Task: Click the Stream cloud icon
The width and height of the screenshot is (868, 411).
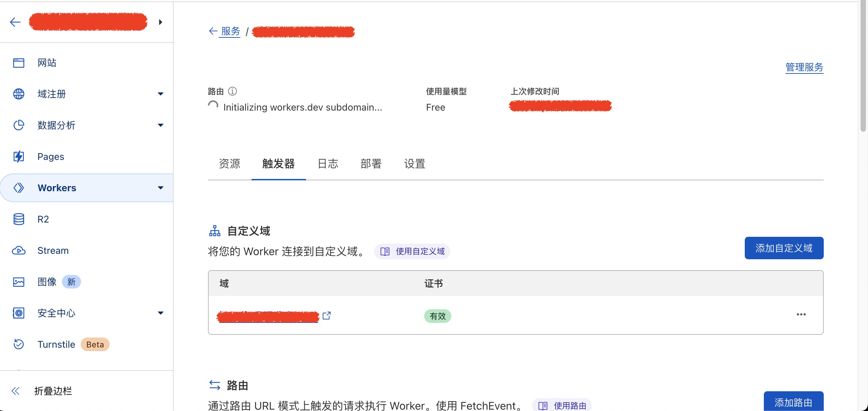Action: [x=19, y=250]
